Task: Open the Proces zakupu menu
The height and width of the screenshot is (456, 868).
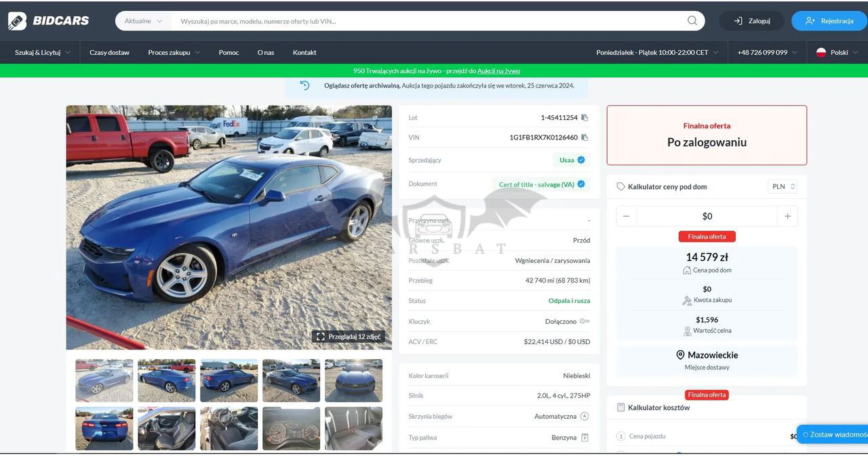Action: (x=174, y=53)
